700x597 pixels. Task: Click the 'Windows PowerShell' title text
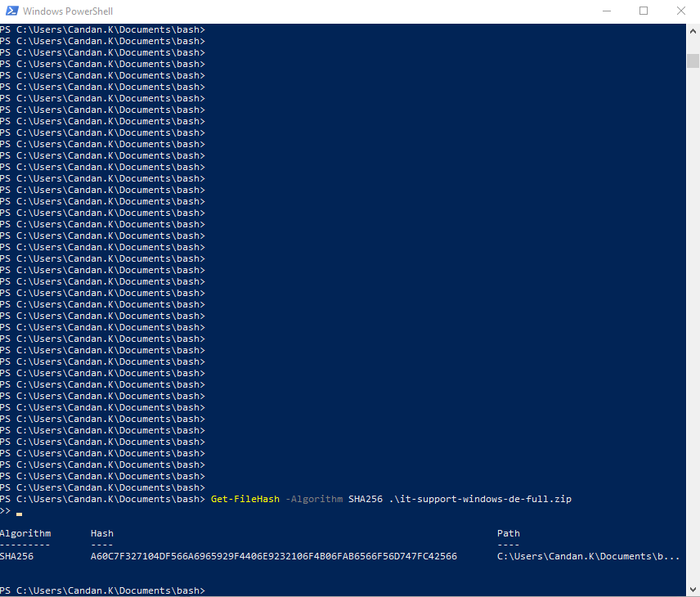tap(68, 11)
